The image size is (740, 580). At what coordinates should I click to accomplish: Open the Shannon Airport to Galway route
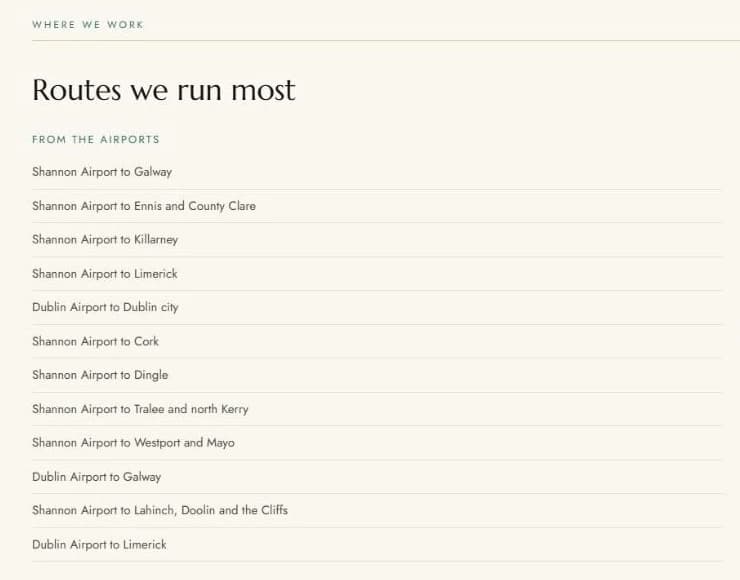click(x=102, y=172)
